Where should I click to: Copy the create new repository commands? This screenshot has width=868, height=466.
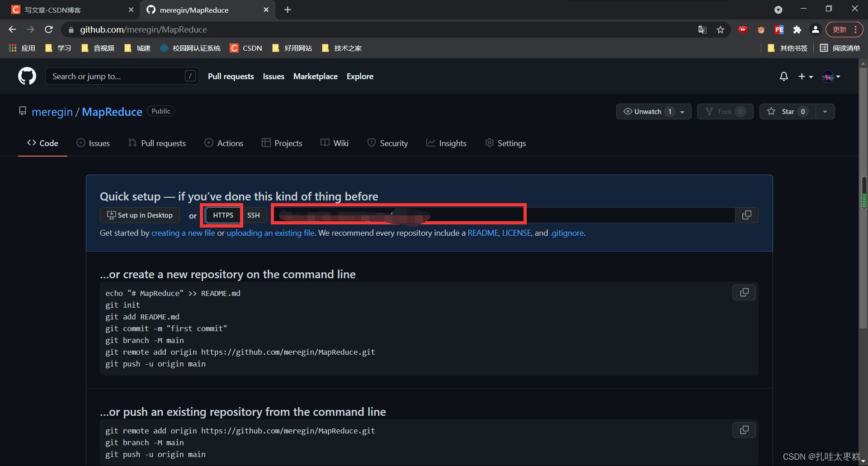coord(744,293)
